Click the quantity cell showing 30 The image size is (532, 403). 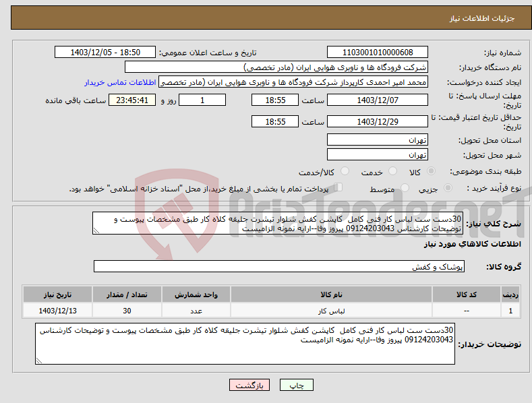click(x=127, y=311)
